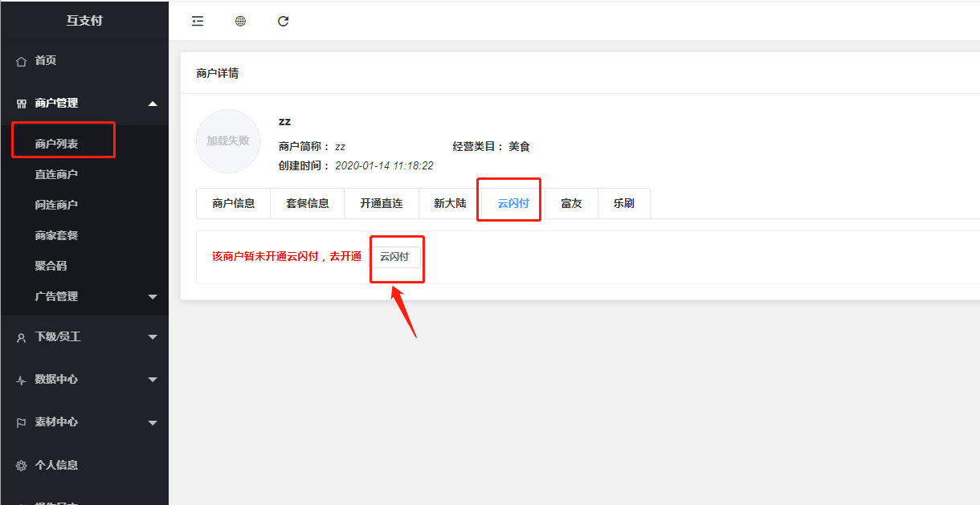Click the globe icon in top bar
Screen dimensions: 980x505
click(x=240, y=22)
